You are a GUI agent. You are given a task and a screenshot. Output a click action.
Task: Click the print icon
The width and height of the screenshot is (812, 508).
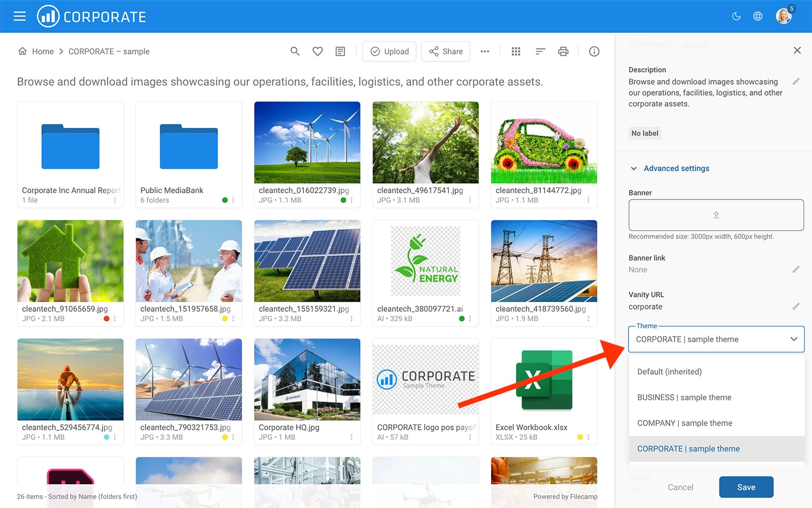(x=564, y=51)
